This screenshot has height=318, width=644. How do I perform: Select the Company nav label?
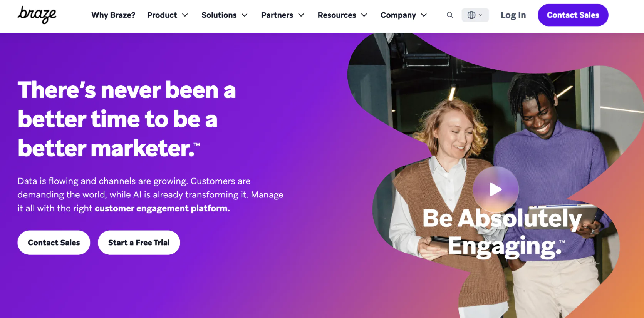(x=398, y=15)
